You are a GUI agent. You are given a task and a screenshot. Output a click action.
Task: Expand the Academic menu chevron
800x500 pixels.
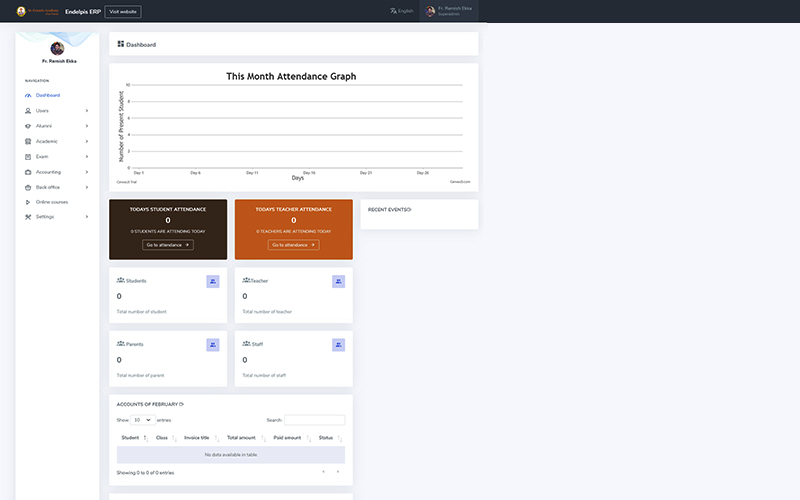coord(87,141)
